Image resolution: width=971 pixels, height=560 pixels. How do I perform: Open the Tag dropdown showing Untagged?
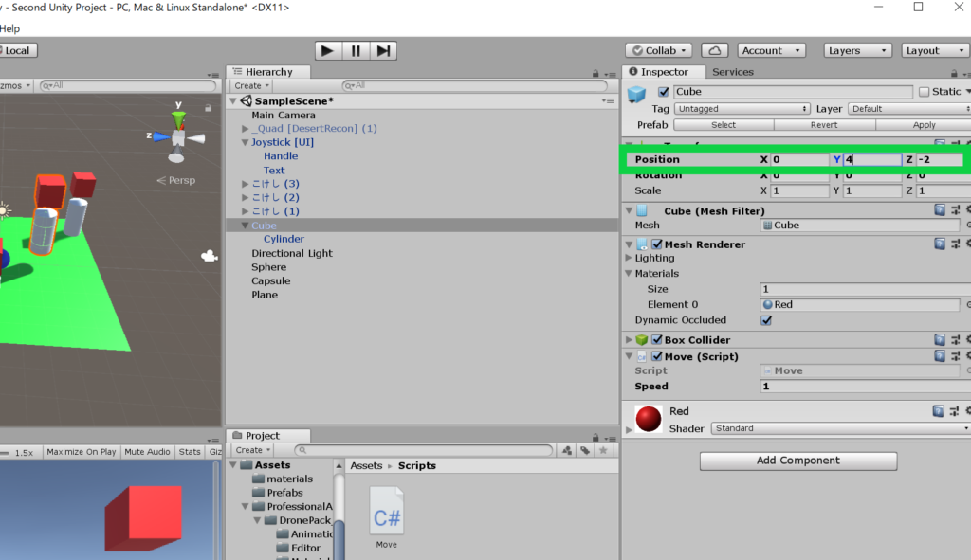[x=742, y=109]
